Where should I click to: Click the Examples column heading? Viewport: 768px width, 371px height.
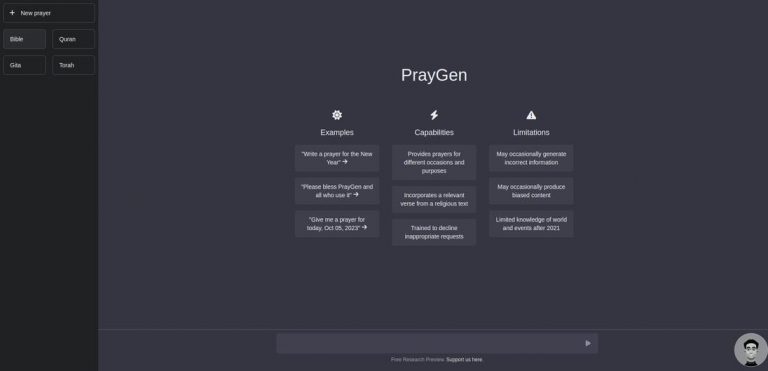pyautogui.click(x=337, y=132)
